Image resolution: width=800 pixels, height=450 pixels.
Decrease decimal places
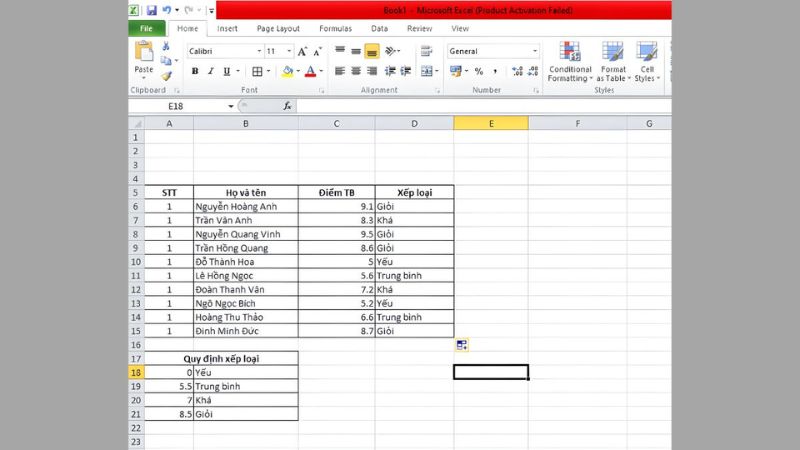tap(533, 71)
